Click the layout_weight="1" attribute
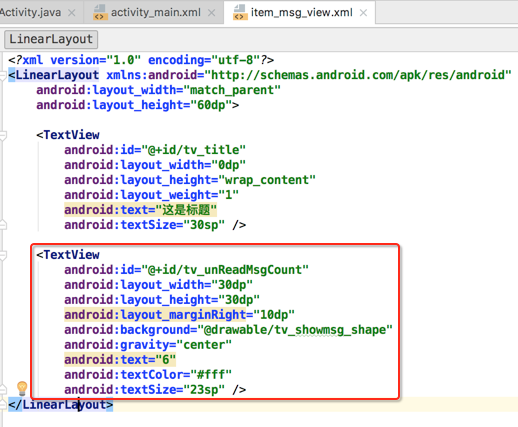Viewport: 518px width, 427px height. pos(151,195)
